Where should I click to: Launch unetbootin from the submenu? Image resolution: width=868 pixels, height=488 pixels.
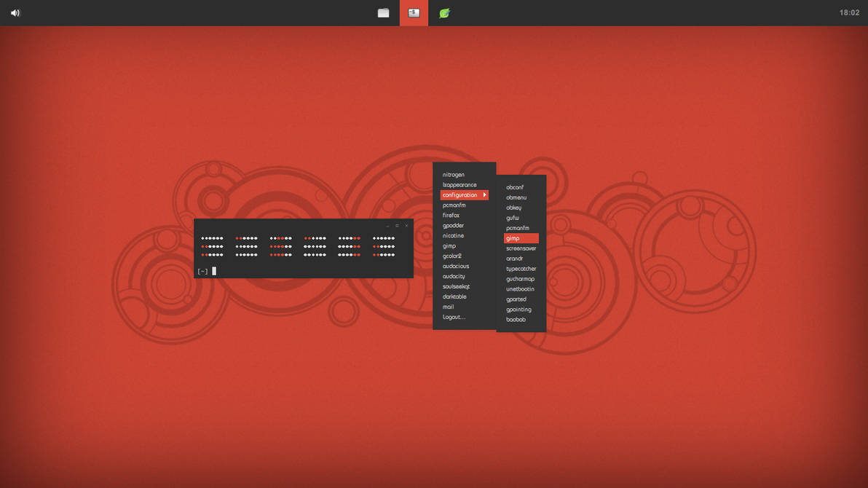pos(520,288)
